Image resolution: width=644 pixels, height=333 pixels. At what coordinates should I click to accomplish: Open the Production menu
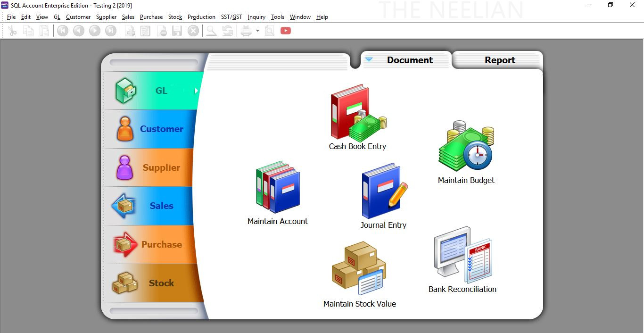click(201, 17)
